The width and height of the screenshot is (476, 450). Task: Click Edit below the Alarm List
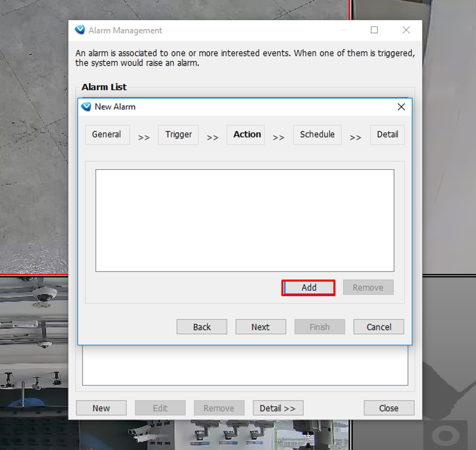click(x=160, y=408)
